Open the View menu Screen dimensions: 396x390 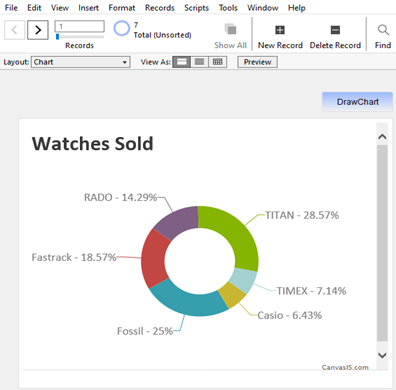tap(60, 8)
